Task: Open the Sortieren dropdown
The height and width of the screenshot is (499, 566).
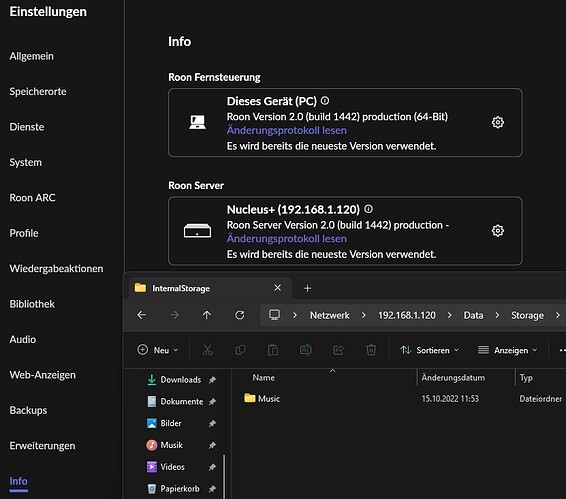Action: (x=430, y=350)
